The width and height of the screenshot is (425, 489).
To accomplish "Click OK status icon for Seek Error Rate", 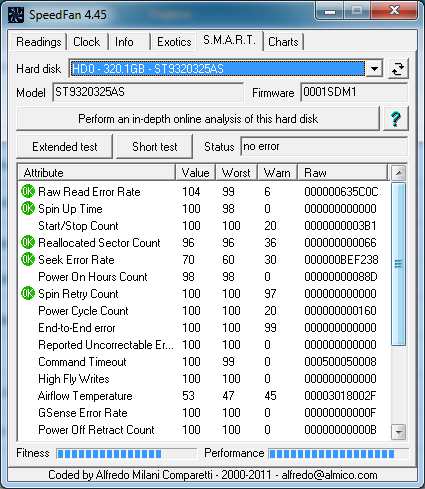I will click(28, 260).
